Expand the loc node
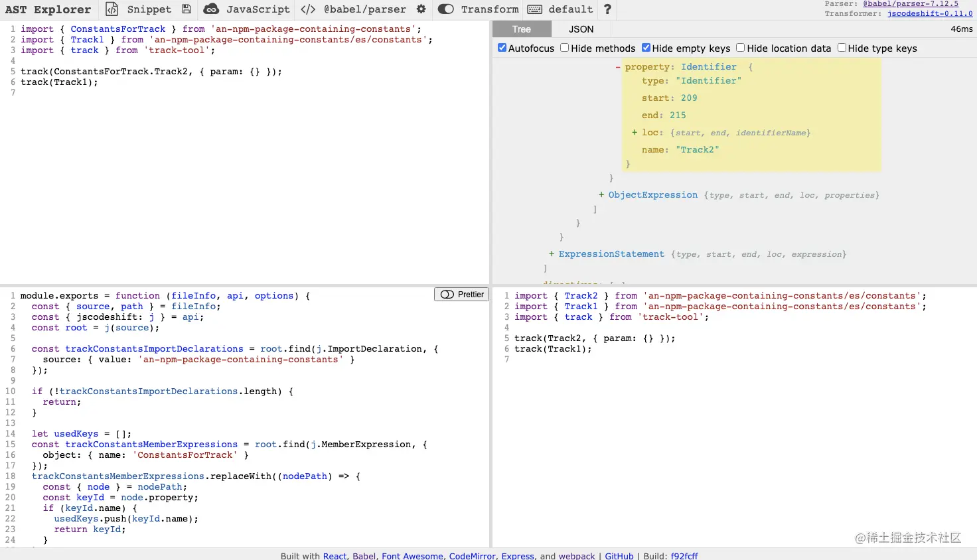The width and height of the screenshot is (977, 560). pos(635,133)
